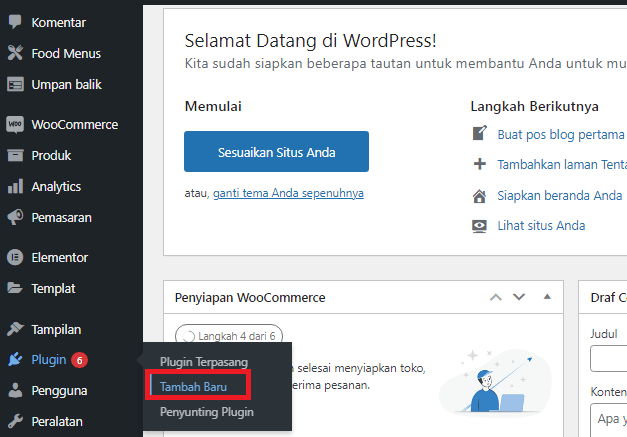Select Plugin Terpasang submenu entry

pos(204,362)
